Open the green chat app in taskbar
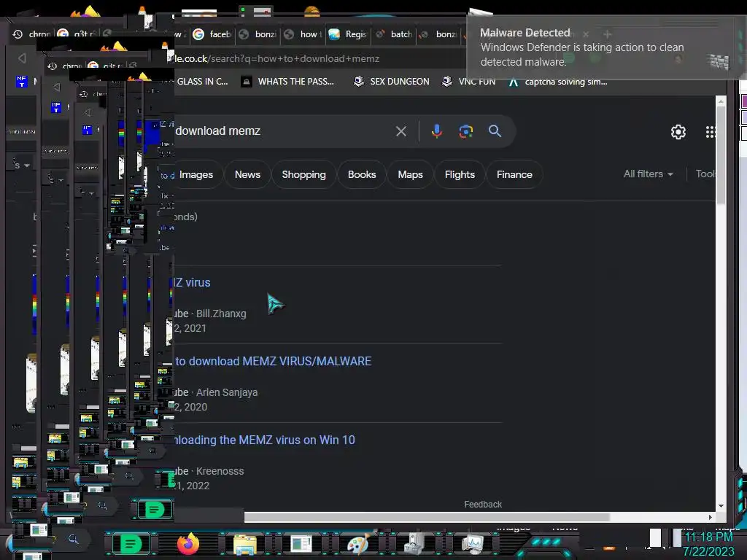The width and height of the screenshot is (747, 560). point(131,543)
